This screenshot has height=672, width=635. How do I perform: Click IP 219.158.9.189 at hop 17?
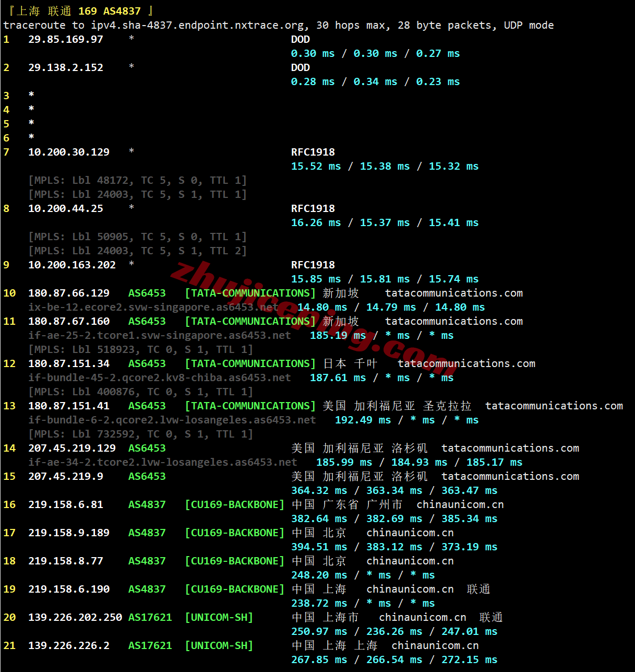[69, 533]
